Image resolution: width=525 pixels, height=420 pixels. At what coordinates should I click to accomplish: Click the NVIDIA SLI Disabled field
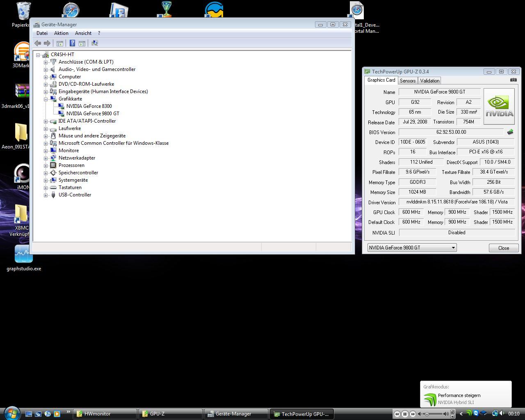(x=457, y=233)
